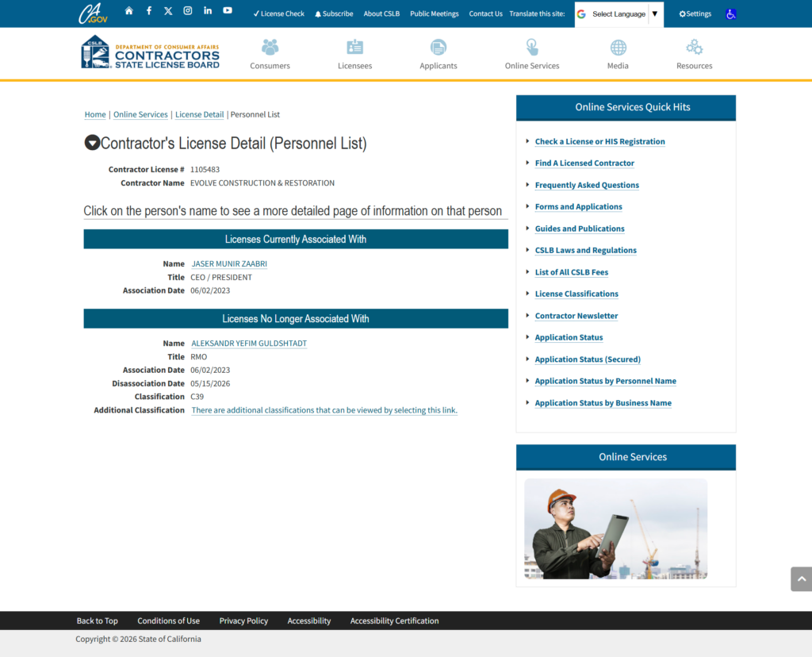The image size is (812, 657).
Task: Open Guides and Publications
Action: pyautogui.click(x=580, y=229)
